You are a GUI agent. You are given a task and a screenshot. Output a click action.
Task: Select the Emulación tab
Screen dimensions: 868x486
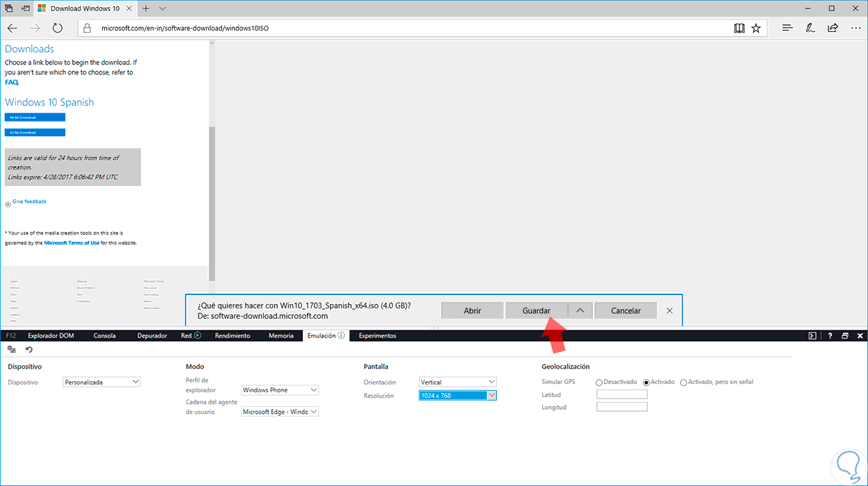[326, 335]
